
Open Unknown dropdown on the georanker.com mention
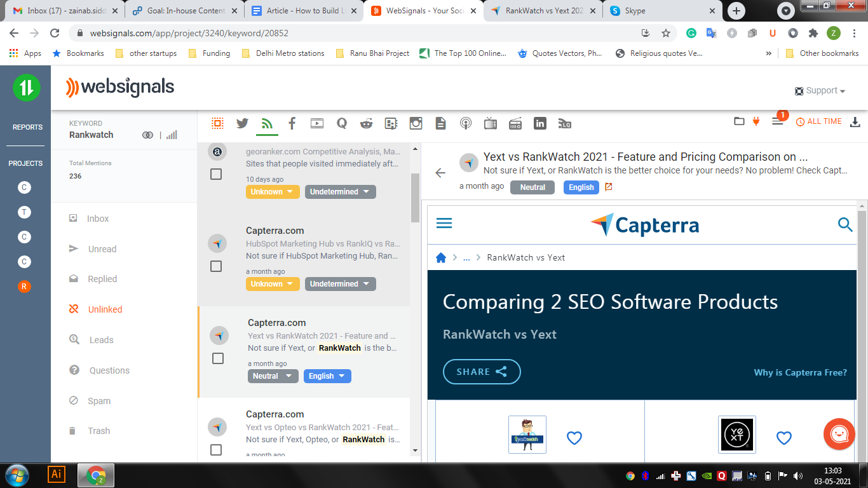pos(273,192)
